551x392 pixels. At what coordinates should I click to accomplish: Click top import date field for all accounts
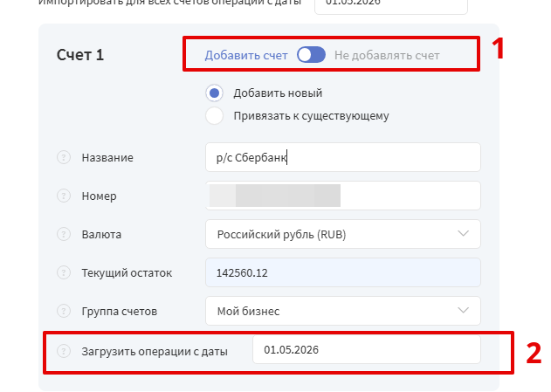point(391,4)
